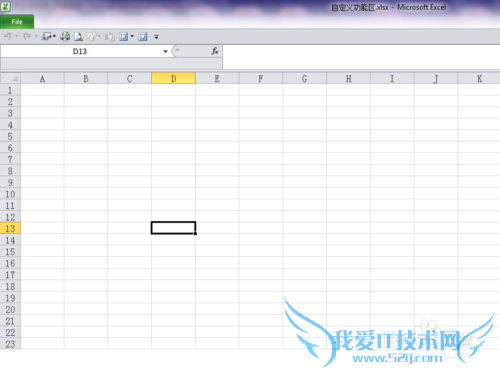Image resolution: width=500 pixels, height=373 pixels.
Task: Click the Insert Function fx icon
Action: [x=215, y=51]
